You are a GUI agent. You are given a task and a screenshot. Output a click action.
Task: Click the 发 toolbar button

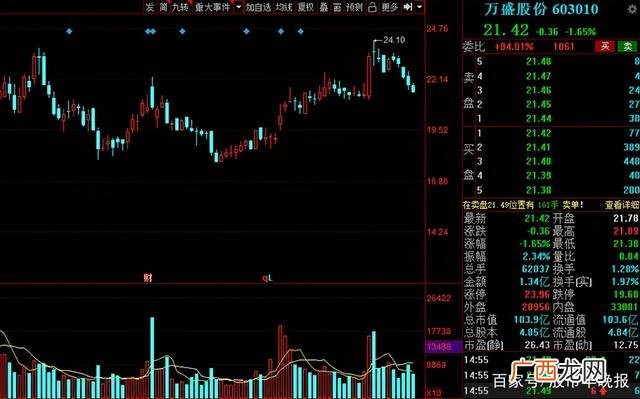150,7
